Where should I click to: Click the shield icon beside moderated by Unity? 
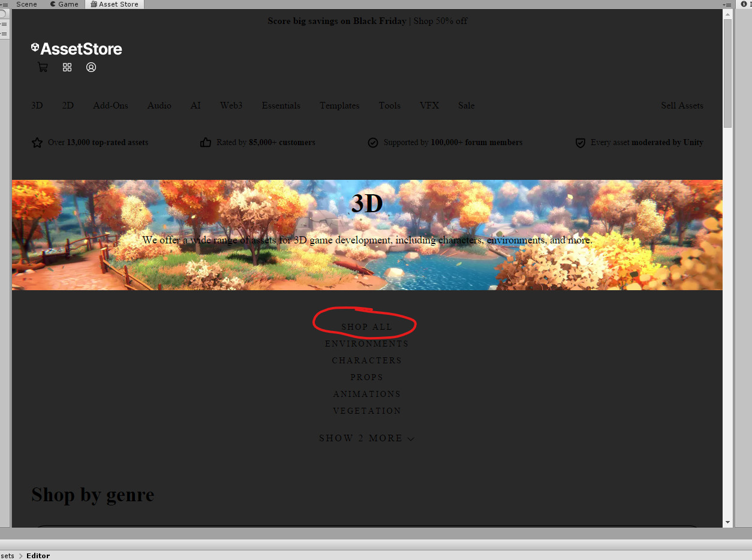580,143
